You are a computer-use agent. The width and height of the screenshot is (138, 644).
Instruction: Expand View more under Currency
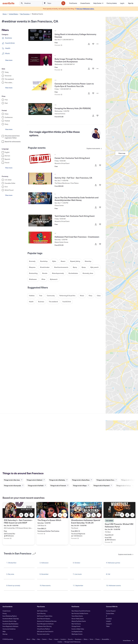9,195
